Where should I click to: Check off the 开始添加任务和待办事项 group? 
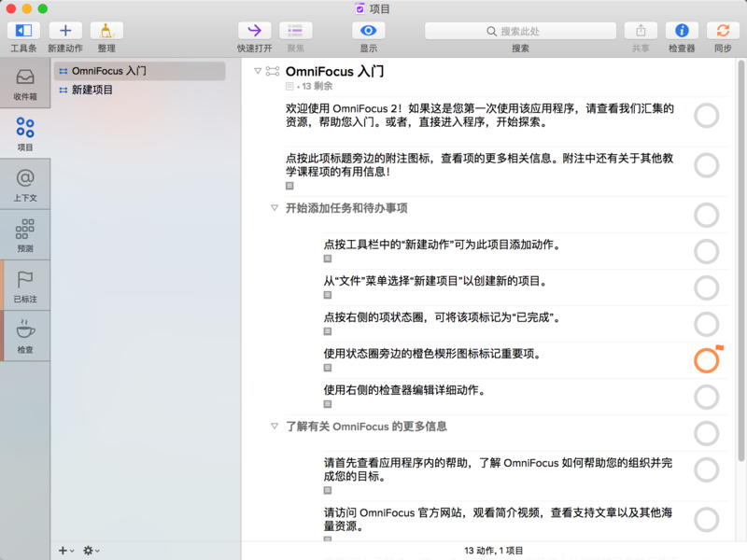tap(706, 215)
